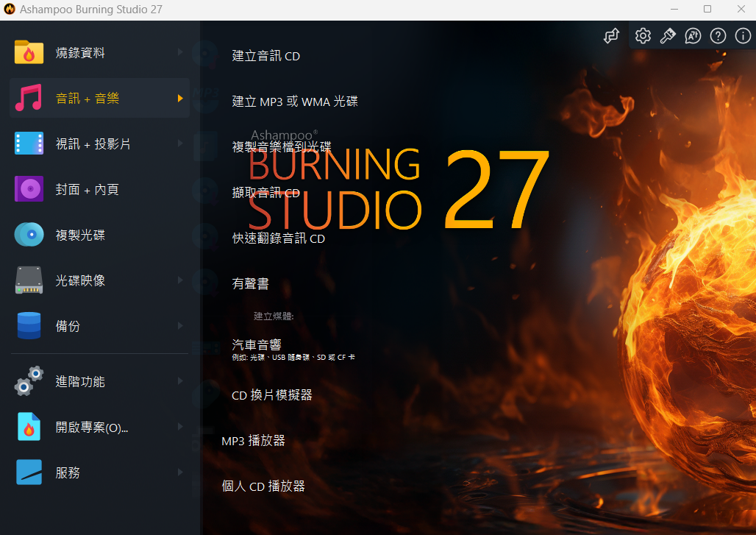Click the Ashampoo flame icon in title bar
This screenshot has width=756, height=535.
click(x=9, y=9)
